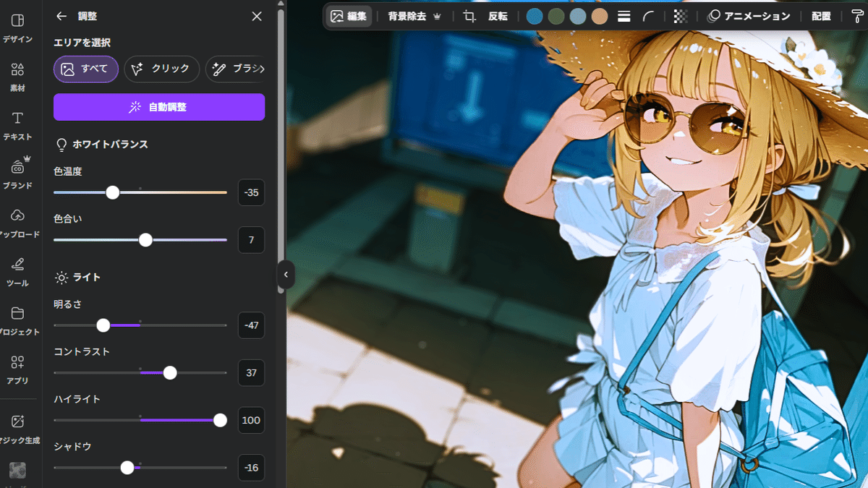This screenshot has width=868, height=488.
Task: Pick the blue color swatch
Action: (535, 16)
